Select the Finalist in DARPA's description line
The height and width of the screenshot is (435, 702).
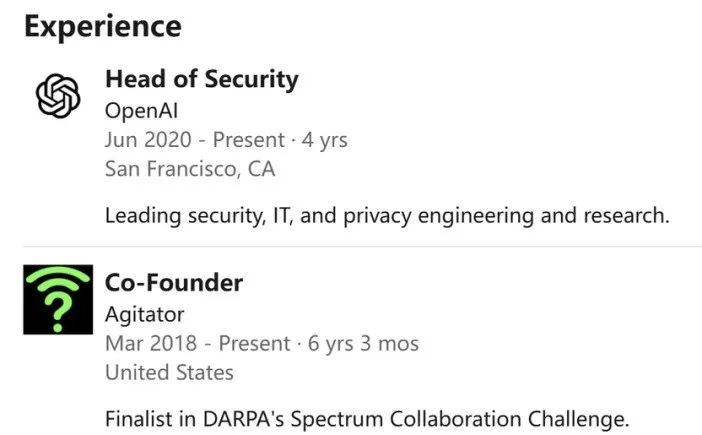(x=367, y=419)
